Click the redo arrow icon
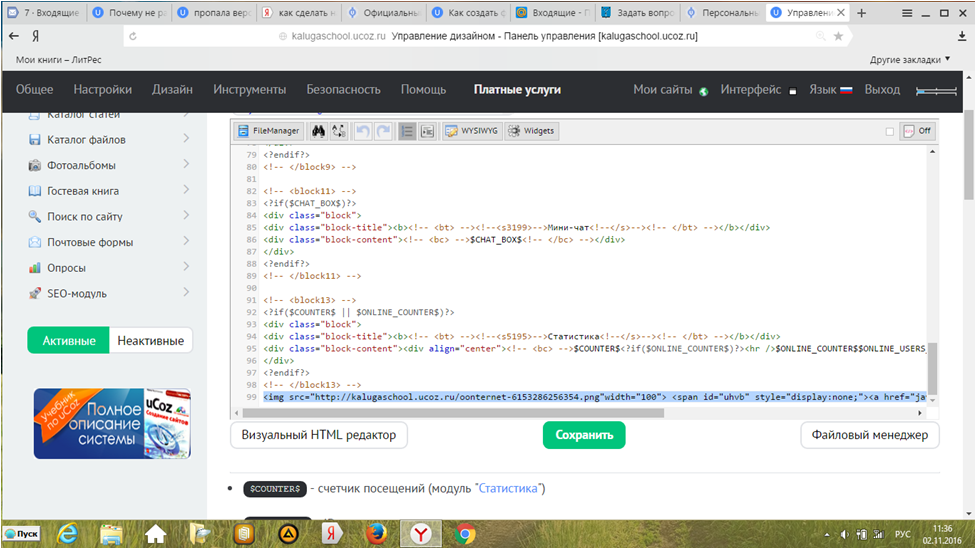The width and height of the screenshot is (976, 549). pyautogui.click(x=383, y=131)
